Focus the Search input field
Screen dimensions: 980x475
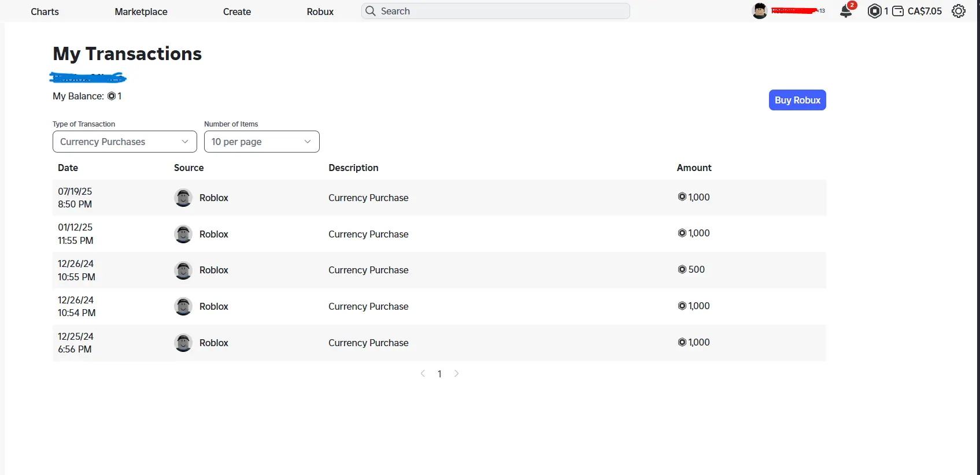[503, 11]
